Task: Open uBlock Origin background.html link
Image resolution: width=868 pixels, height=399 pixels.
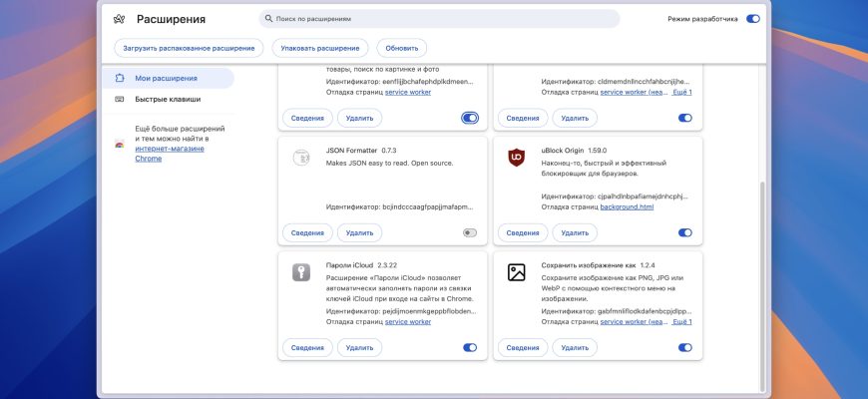Action: [x=627, y=206]
